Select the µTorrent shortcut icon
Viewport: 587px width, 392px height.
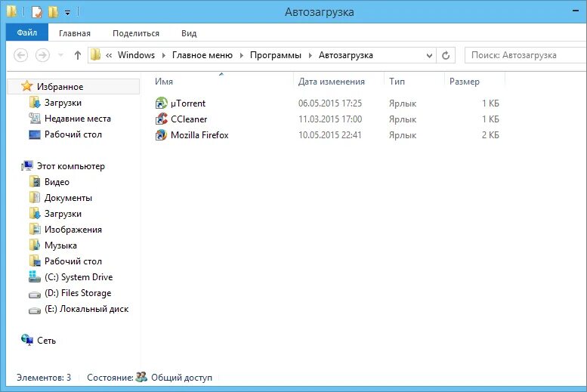point(162,103)
